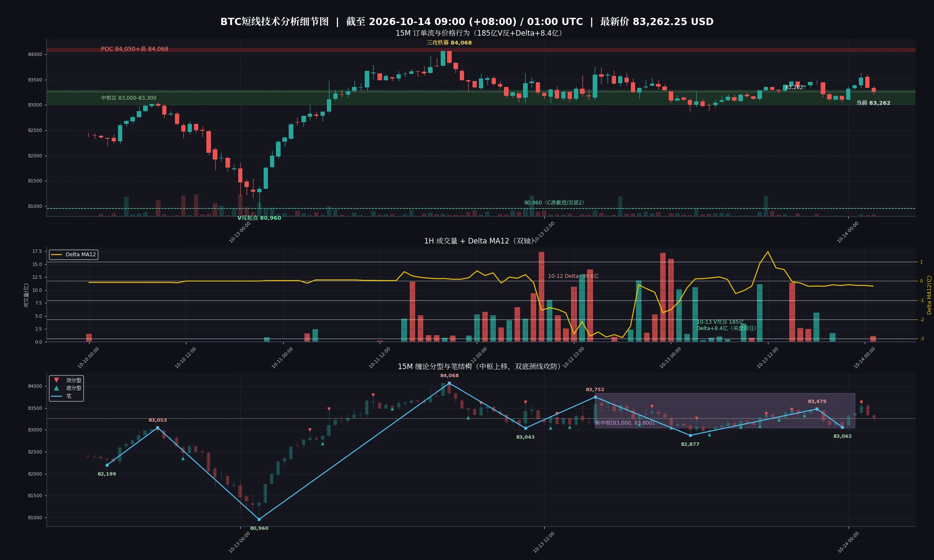This screenshot has width=934, height=560.
Task: Click the V反起点 80,960 annotation
Action: (x=259, y=218)
